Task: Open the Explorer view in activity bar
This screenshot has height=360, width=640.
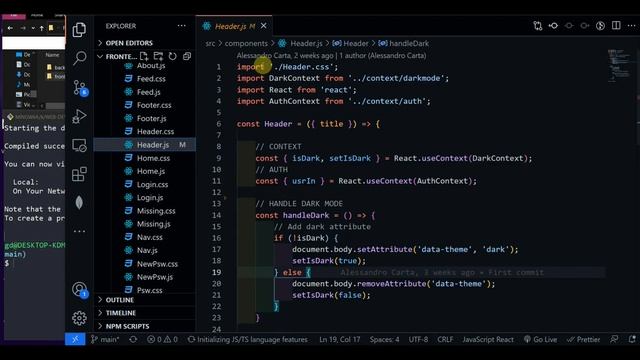Action: tap(79, 30)
